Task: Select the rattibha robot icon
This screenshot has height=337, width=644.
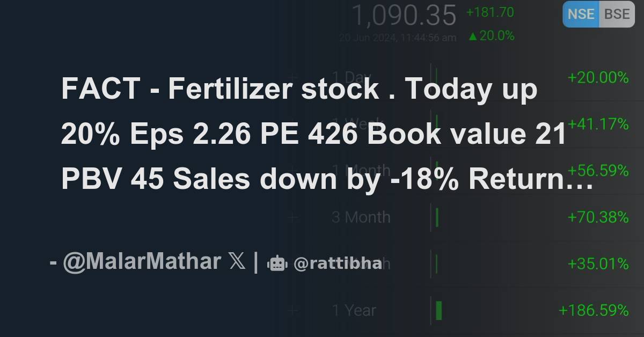Action: [277, 263]
